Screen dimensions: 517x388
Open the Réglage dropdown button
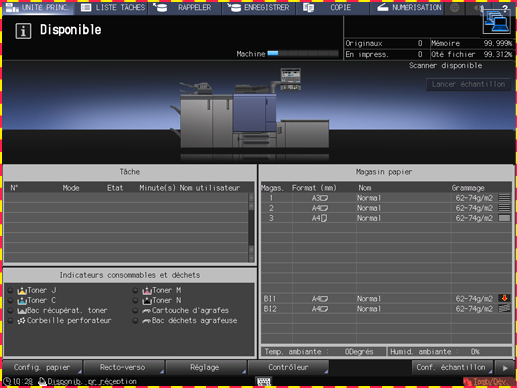(x=205, y=367)
